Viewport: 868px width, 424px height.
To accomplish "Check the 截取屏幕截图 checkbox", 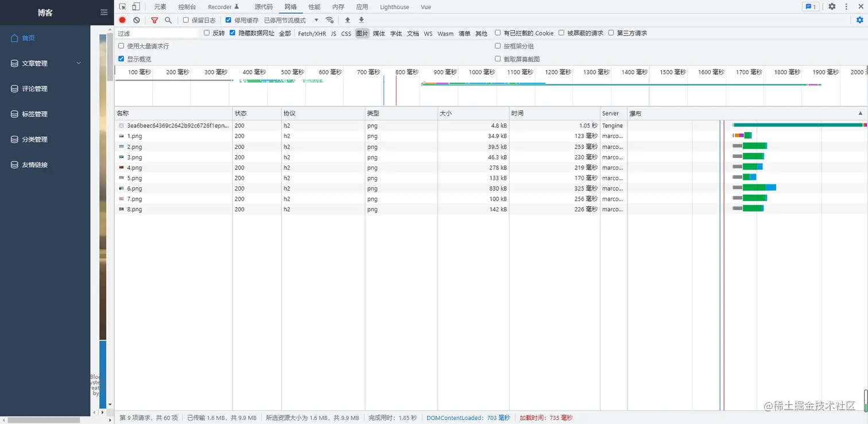I will point(498,59).
